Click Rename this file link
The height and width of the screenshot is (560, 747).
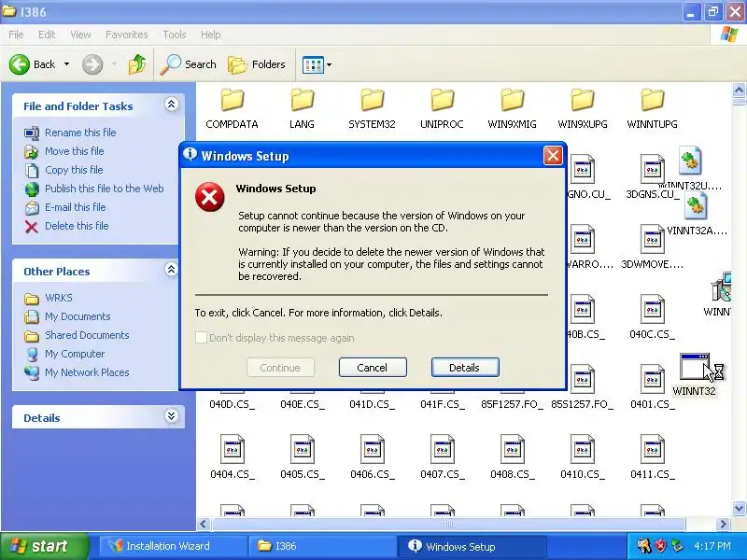click(80, 133)
